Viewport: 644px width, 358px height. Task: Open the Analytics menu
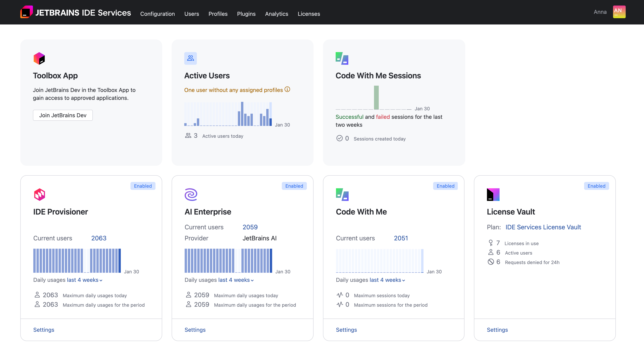(x=276, y=14)
